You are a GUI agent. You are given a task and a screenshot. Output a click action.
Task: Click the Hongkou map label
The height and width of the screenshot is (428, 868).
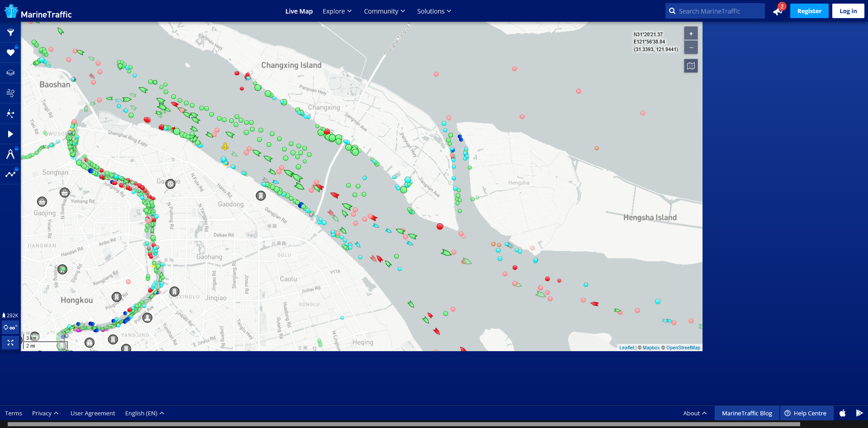(x=76, y=300)
